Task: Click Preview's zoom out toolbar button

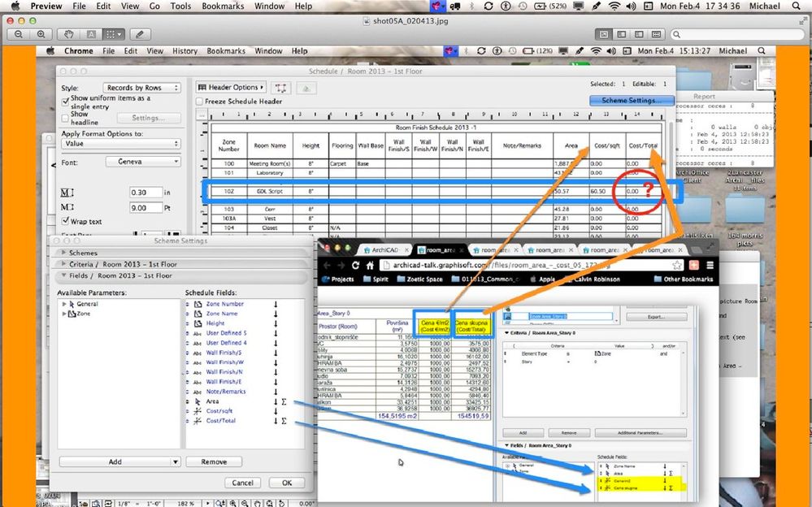Action: [19, 34]
